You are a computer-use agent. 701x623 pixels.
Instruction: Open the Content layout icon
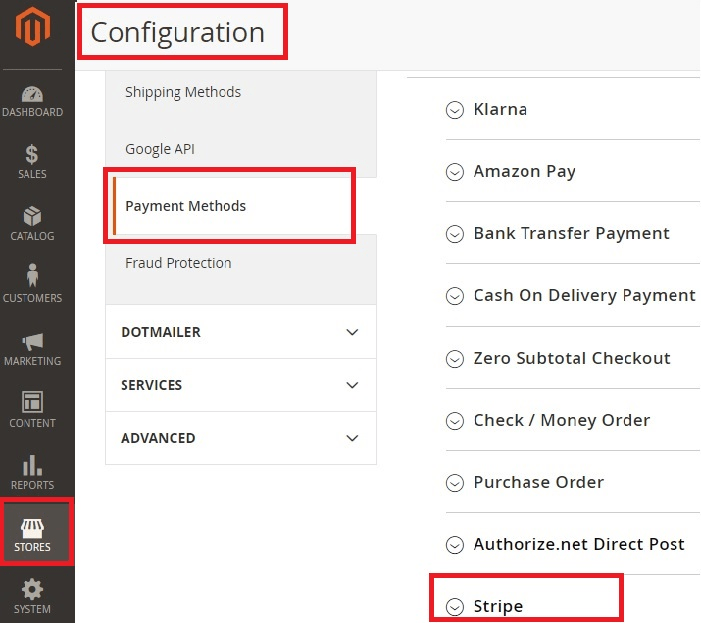(32, 403)
